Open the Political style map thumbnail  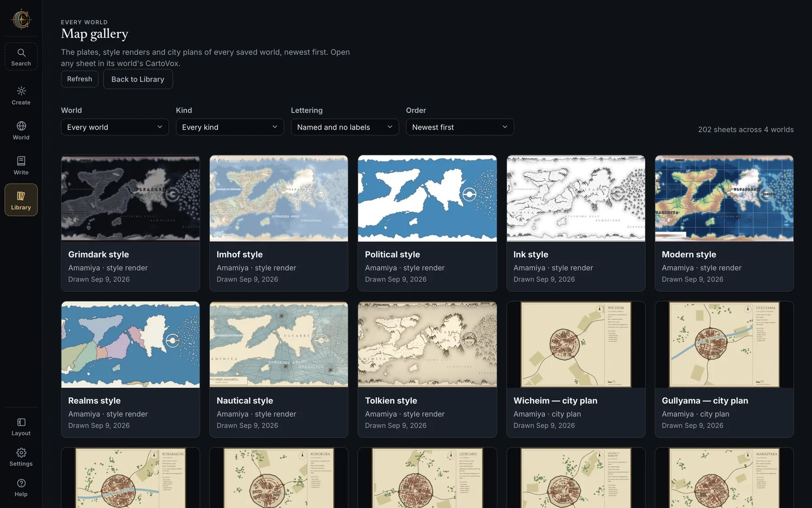427,198
